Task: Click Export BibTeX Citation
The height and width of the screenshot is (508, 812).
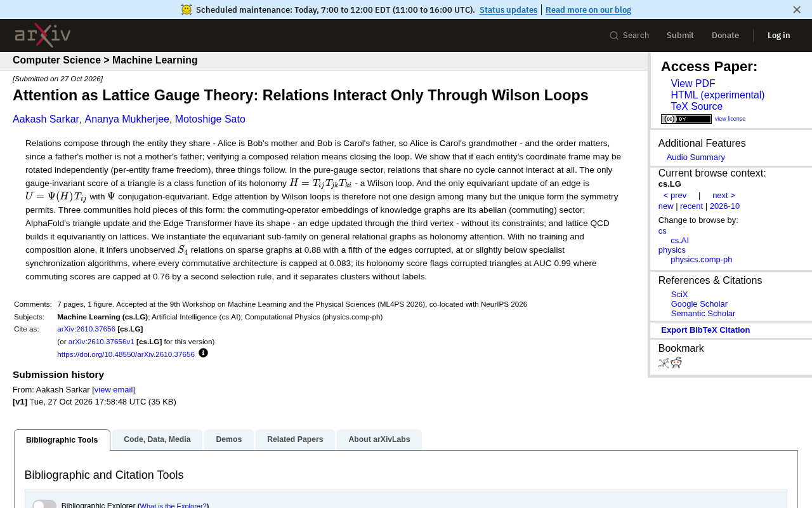Action: click(705, 330)
